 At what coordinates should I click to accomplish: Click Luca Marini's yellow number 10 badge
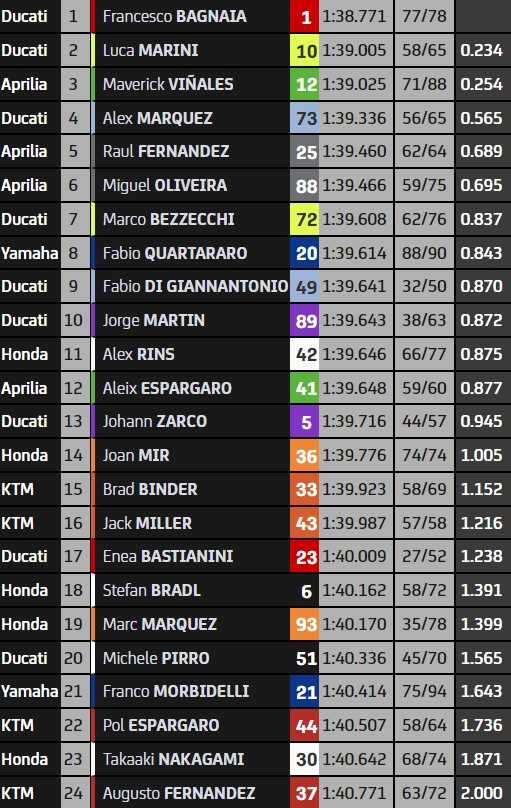(x=304, y=50)
